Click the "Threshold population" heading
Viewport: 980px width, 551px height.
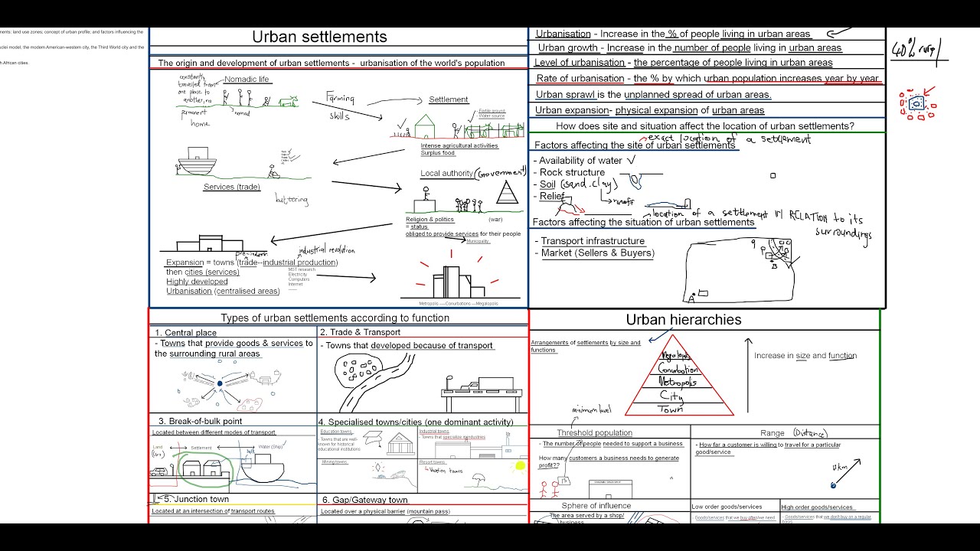(x=594, y=433)
